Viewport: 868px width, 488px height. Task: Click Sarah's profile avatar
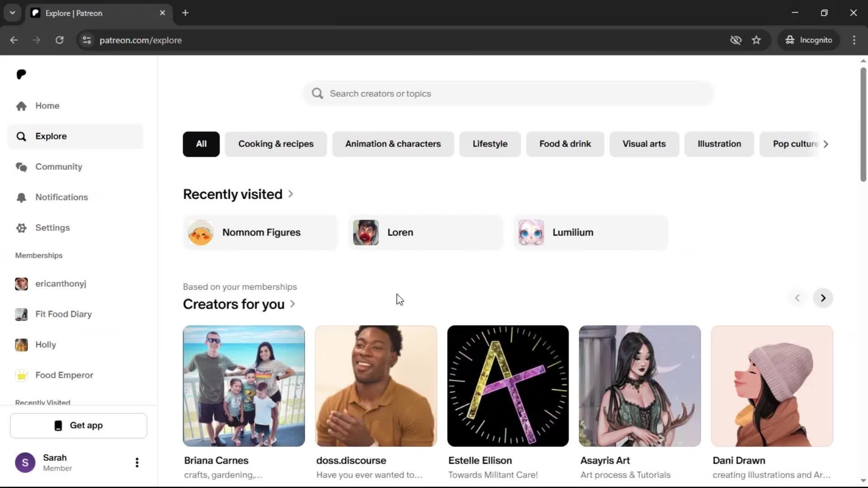tap(25, 463)
